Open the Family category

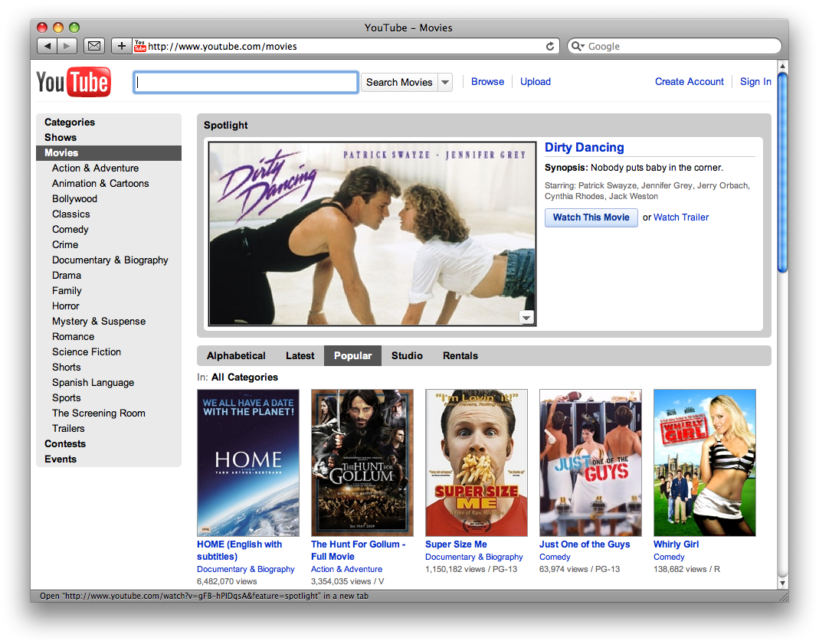[x=67, y=291]
